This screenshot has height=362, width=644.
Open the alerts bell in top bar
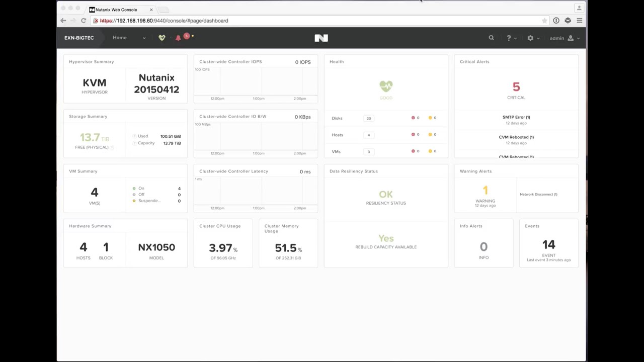pyautogui.click(x=178, y=38)
